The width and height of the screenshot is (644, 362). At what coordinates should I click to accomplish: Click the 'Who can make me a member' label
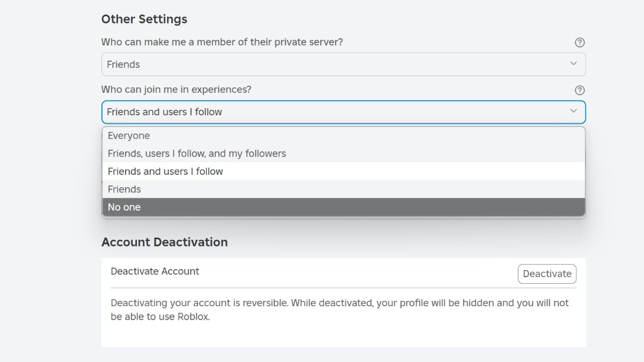tap(223, 42)
